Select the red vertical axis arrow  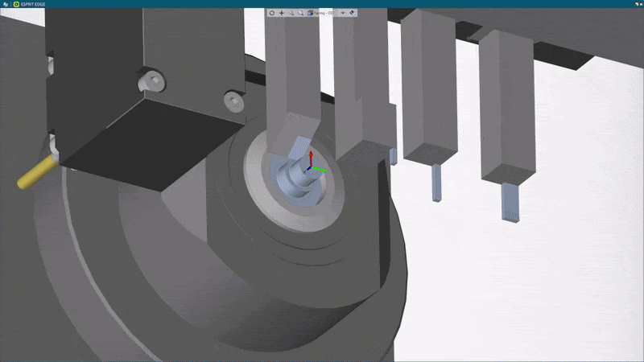pyautogui.click(x=311, y=156)
